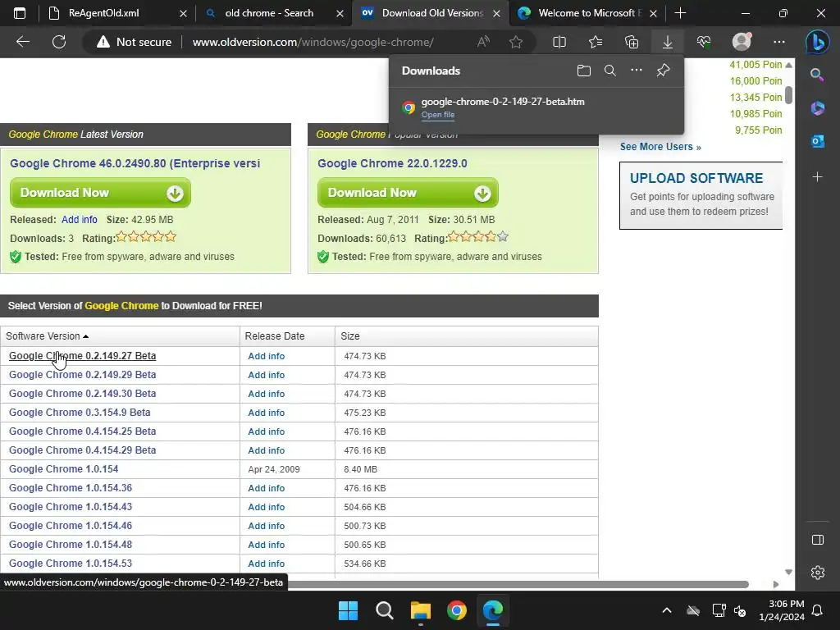
Task: Click Download Now for Chrome 22.0.1229.0
Action: click(409, 193)
